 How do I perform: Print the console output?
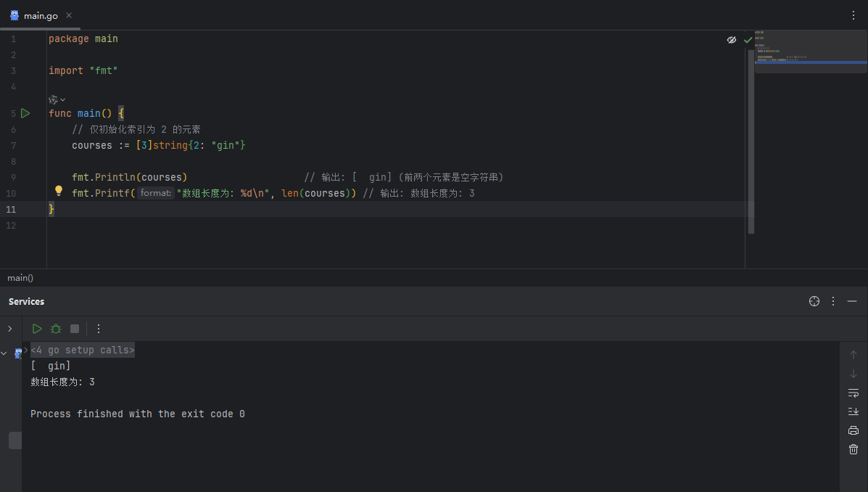pyautogui.click(x=853, y=430)
